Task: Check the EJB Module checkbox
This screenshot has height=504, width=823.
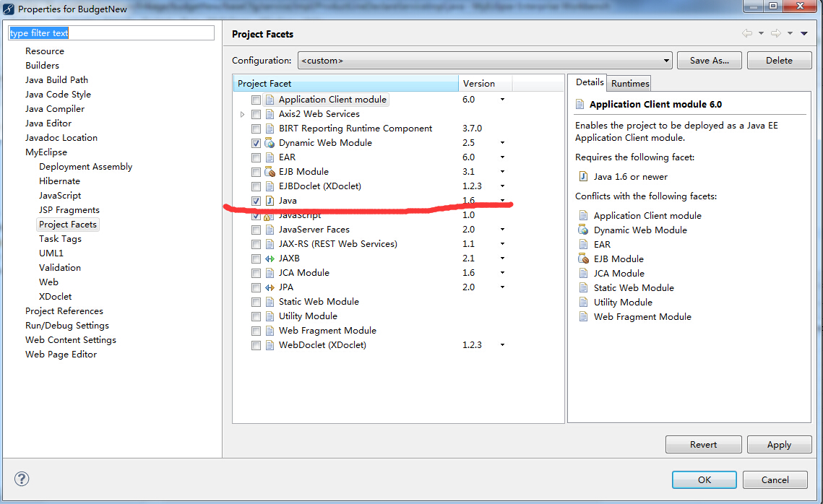Action: 256,172
